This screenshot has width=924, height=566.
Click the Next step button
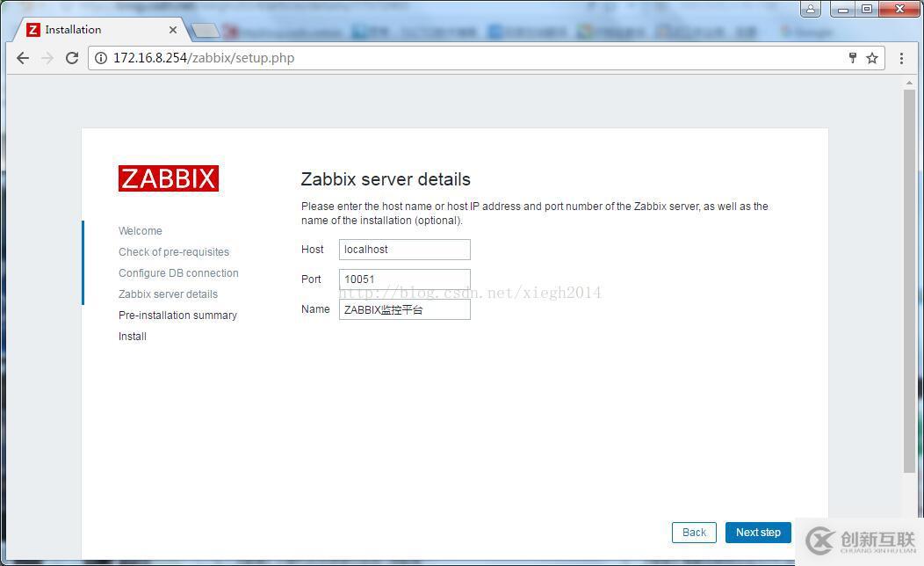(757, 533)
